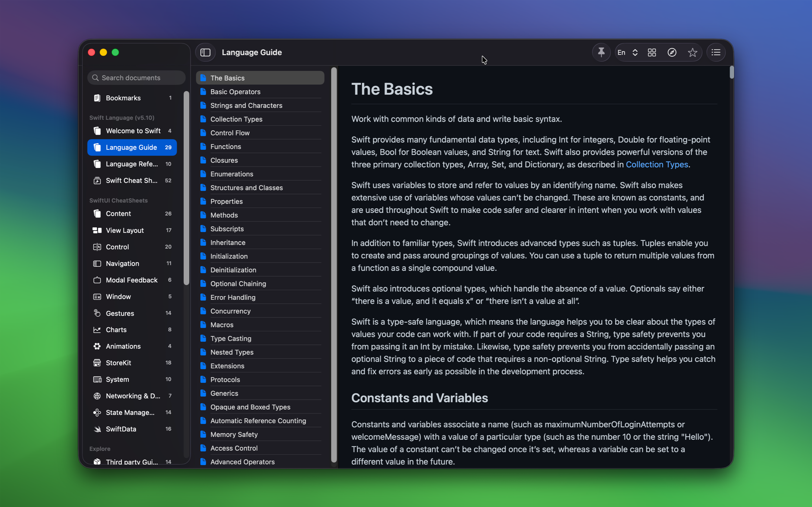Open the Error Handling chapter

click(233, 297)
